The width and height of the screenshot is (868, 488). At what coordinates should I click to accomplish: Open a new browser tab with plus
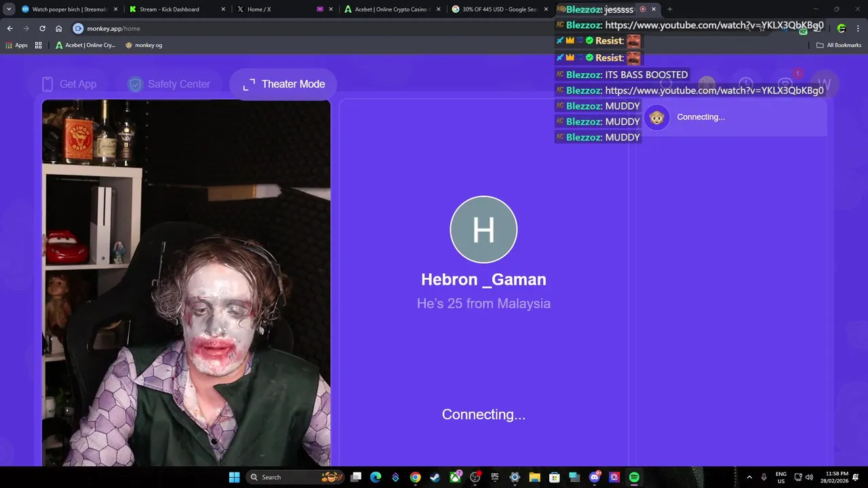[x=669, y=9]
